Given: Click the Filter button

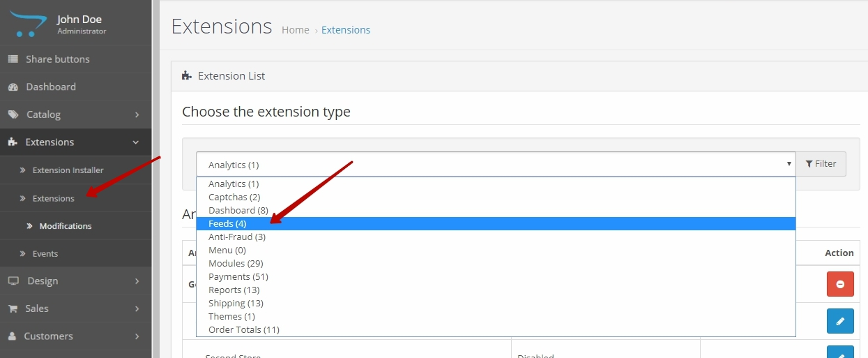Looking at the screenshot, I should click(821, 164).
